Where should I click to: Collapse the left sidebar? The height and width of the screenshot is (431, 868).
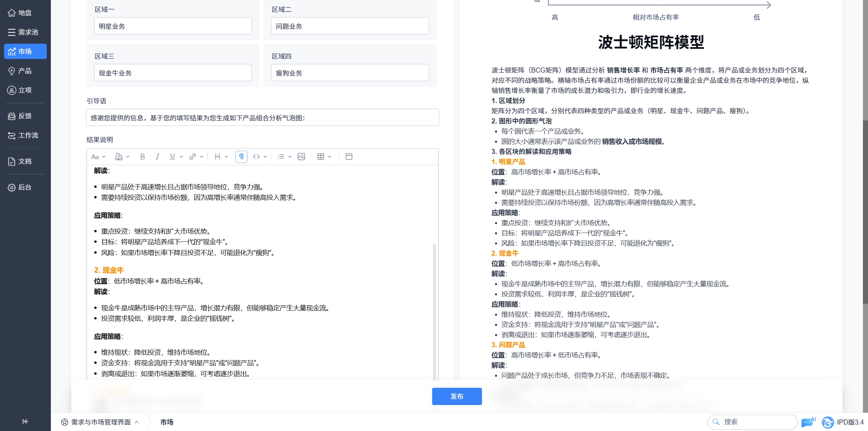pyautogui.click(x=25, y=422)
